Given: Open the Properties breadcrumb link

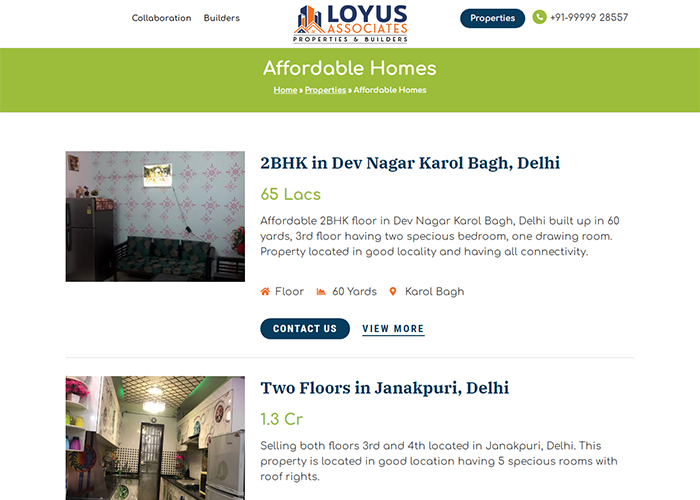Looking at the screenshot, I should point(325,90).
